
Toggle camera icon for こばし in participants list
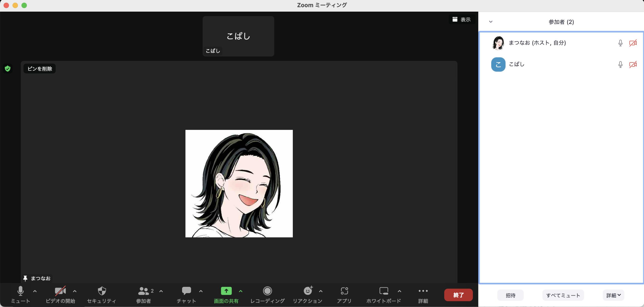tap(633, 64)
